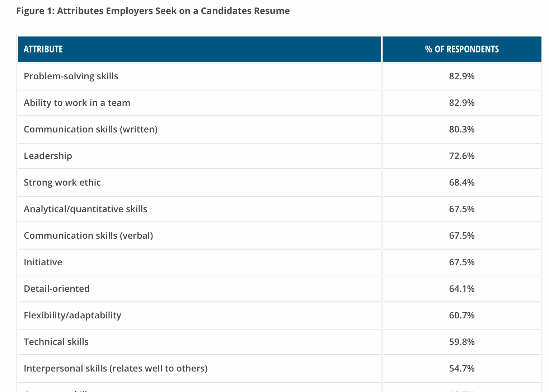Click the Technical skills cell
Screen dimensions: 549x392
[56, 342]
